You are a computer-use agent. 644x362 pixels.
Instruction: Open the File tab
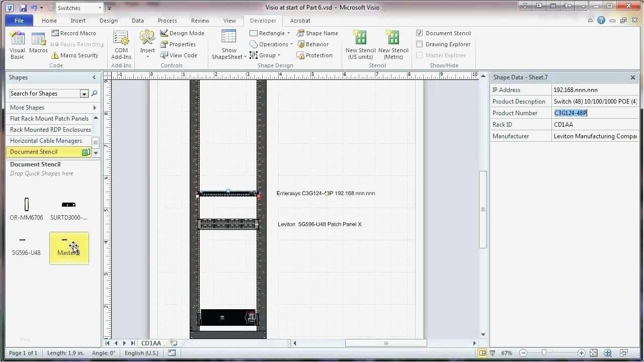pyautogui.click(x=19, y=21)
